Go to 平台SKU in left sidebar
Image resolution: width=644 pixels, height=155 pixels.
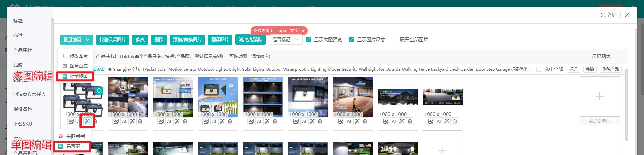tap(22, 124)
